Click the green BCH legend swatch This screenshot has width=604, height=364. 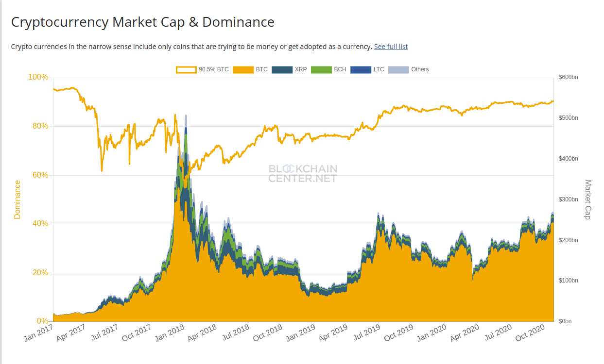[321, 70]
